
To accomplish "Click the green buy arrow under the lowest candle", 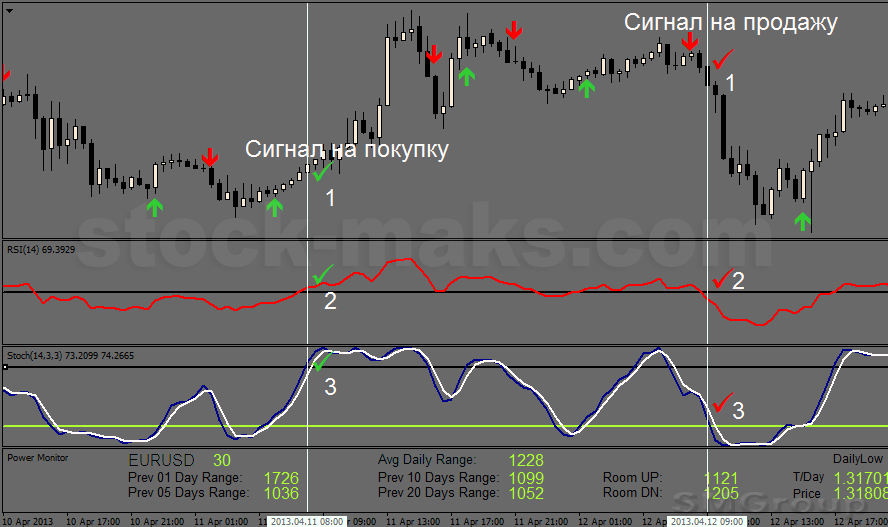I will (802, 220).
